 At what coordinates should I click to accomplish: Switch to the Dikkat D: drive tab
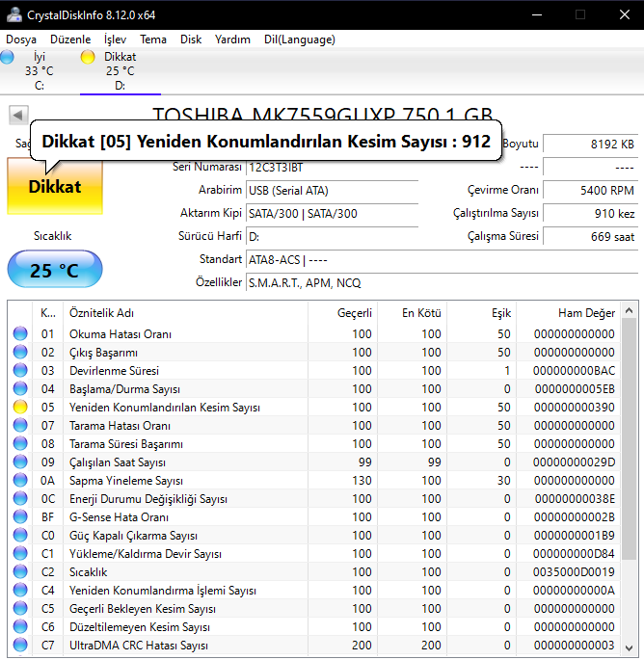click(x=120, y=71)
